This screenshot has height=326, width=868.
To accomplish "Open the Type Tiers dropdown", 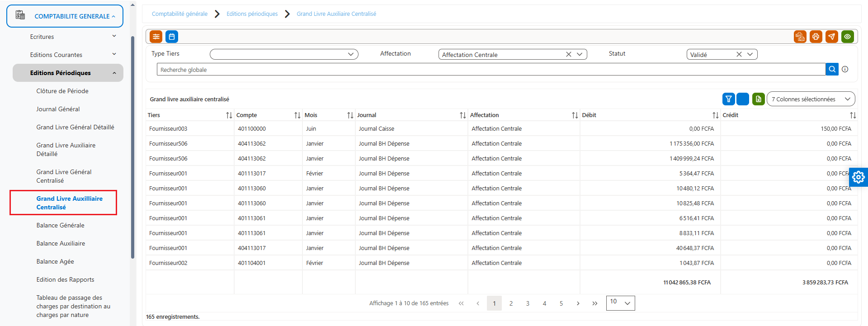I will click(284, 54).
